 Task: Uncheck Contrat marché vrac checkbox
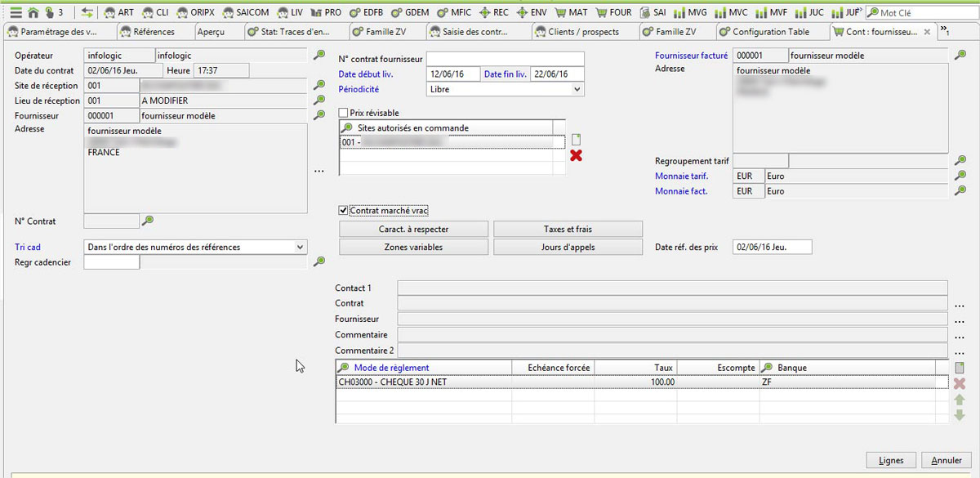pyautogui.click(x=343, y=210)
